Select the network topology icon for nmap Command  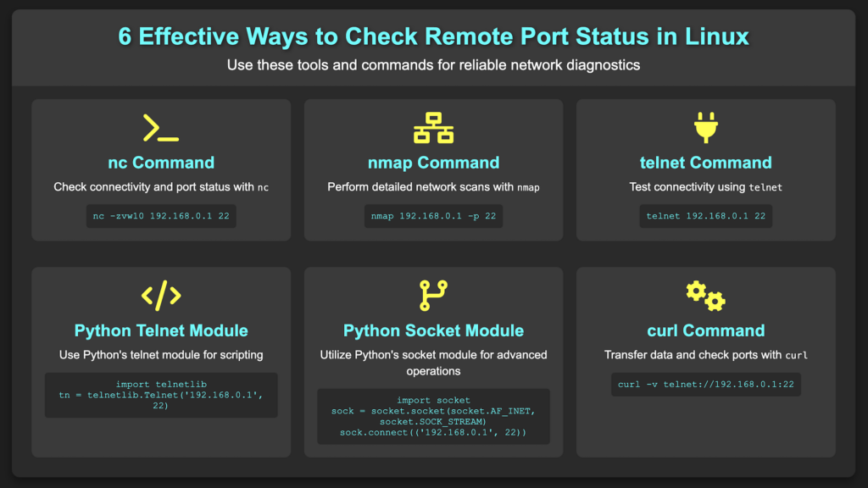click(433, 128)
